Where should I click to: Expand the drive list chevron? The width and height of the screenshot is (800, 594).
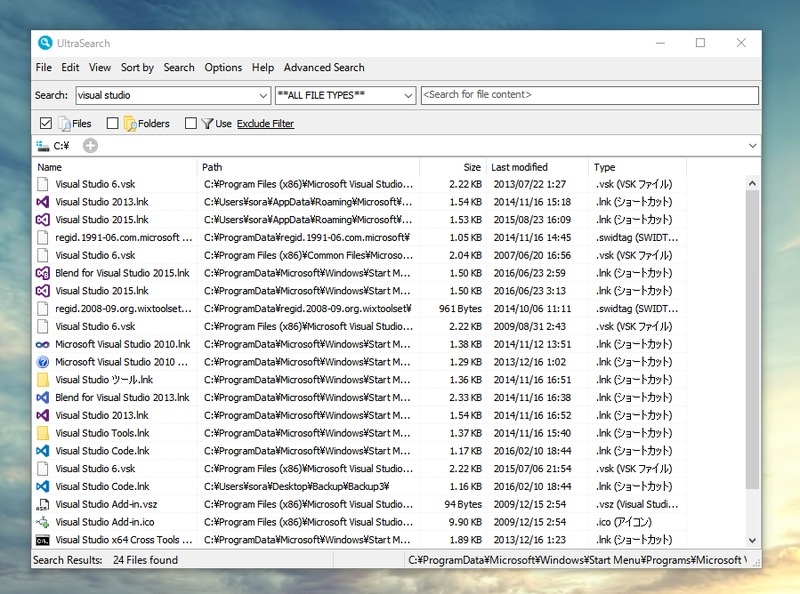[x=752, y=146]
